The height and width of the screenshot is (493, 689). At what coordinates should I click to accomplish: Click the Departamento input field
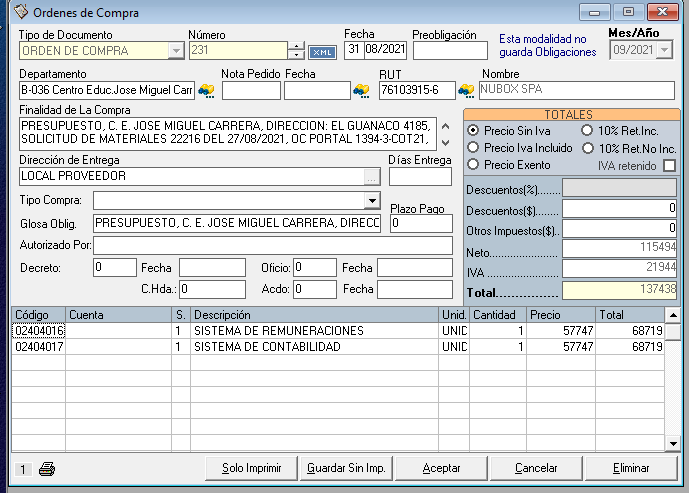107,90
